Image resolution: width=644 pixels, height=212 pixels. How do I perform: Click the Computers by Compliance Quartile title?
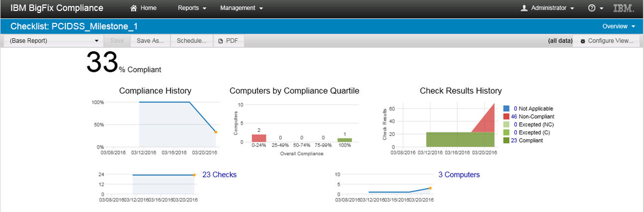tap(294, 91)
